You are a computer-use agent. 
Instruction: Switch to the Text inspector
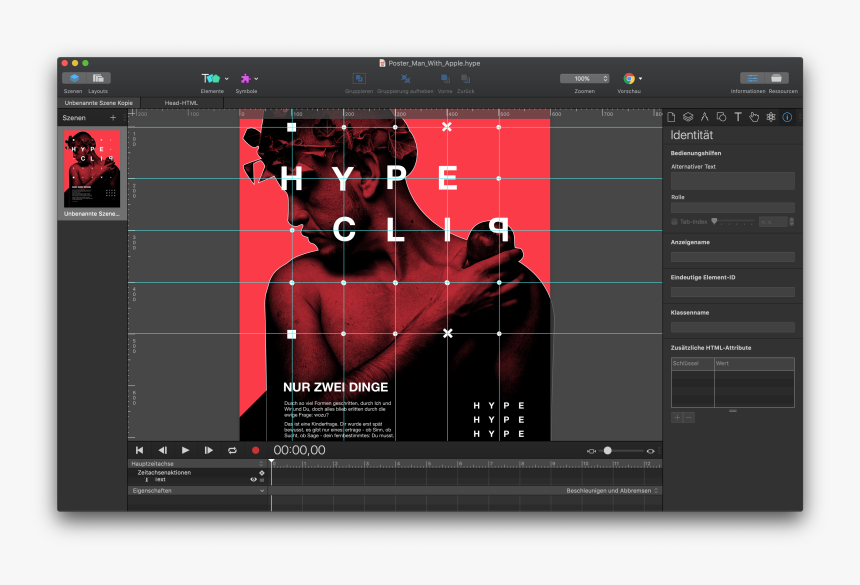click(738, 117)
